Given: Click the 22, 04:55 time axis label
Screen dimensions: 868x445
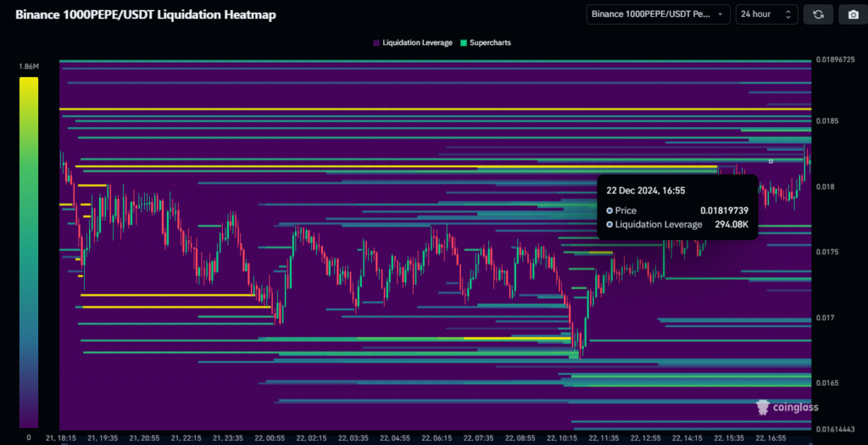Looking at the screenshot, I should [x=394, y=438].
